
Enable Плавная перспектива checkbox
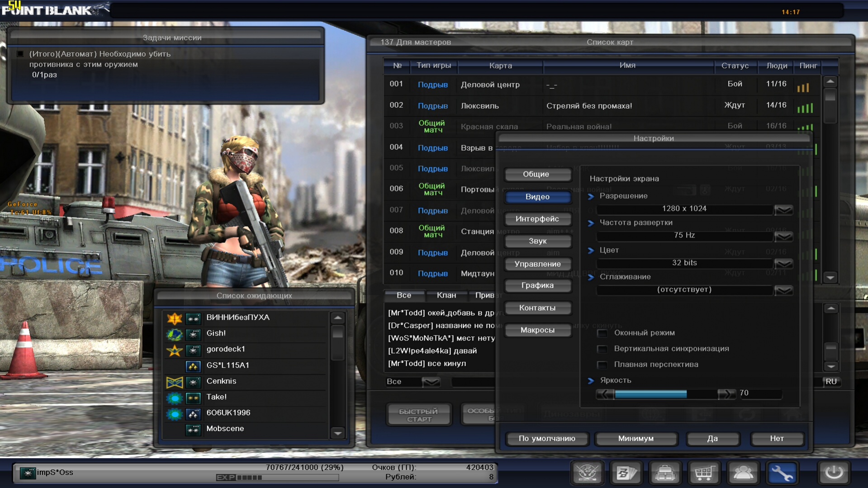[602, 365]
